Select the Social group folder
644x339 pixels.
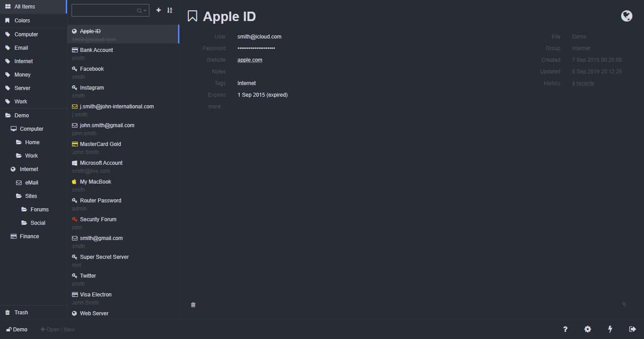[x=34, y=223]
